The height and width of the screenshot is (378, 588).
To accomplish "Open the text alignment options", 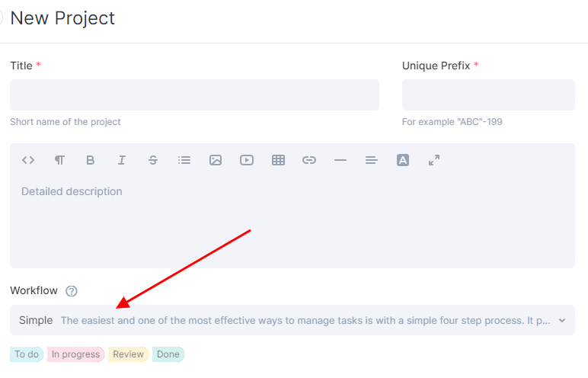I will (x=372, y=160).
